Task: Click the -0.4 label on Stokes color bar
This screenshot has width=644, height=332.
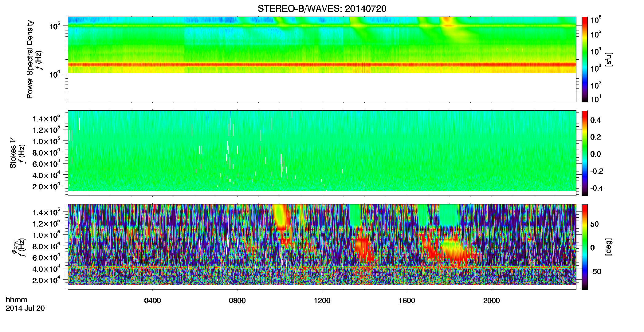Action: click(597, 188)
